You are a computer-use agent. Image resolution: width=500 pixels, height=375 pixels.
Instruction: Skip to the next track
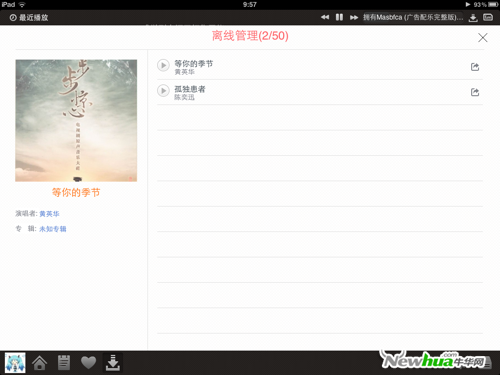click(x=354, y=17)
